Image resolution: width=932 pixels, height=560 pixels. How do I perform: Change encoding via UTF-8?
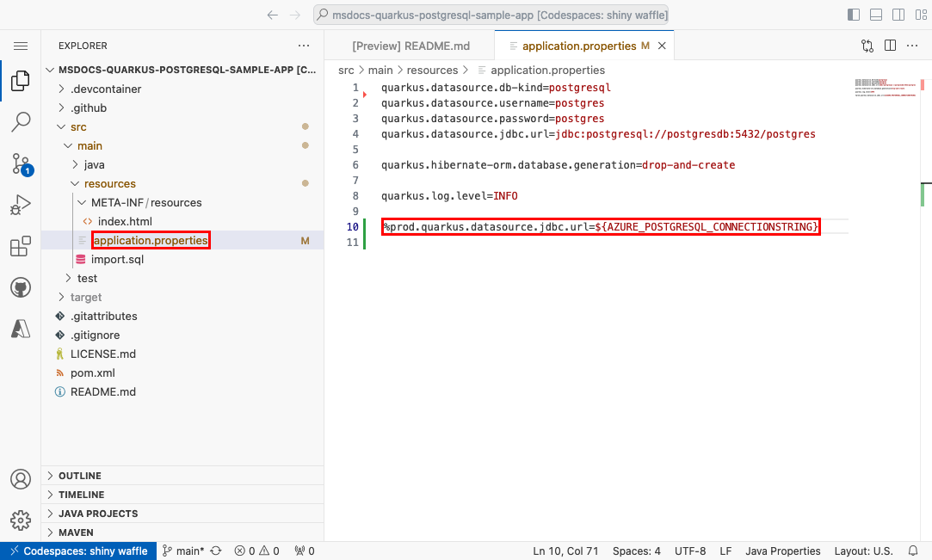[x=690, y=551]
